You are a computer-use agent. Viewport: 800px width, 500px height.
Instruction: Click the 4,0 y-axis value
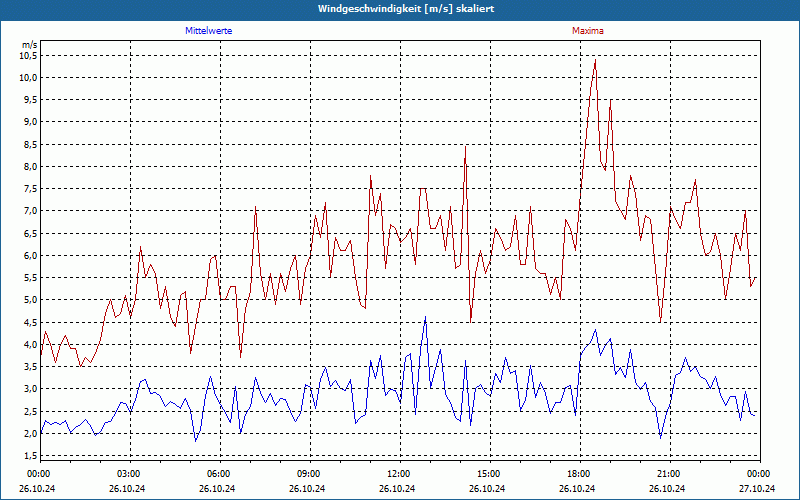31,344
